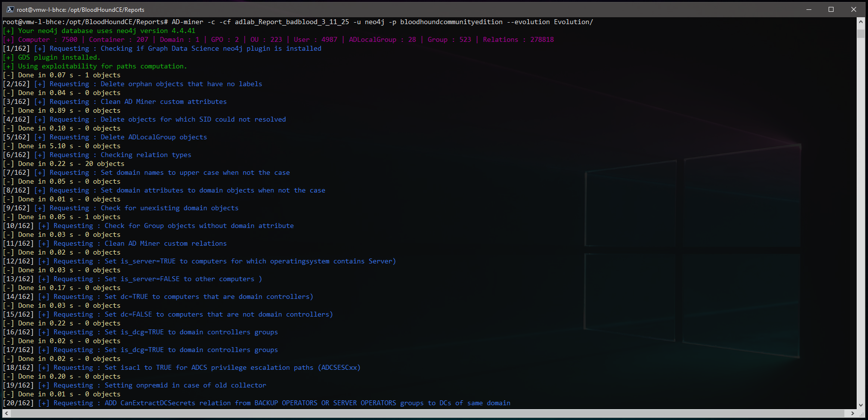Image resolution: width=868 pixels, height=420 pixels.
Task: Click the horizontal scrollbar right arrow
Action: (x=852, y=414)
